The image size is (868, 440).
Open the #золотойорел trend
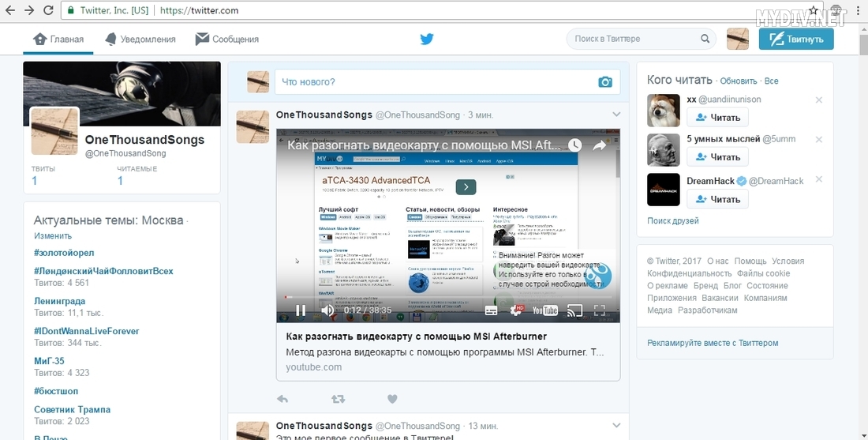point(64,253)
